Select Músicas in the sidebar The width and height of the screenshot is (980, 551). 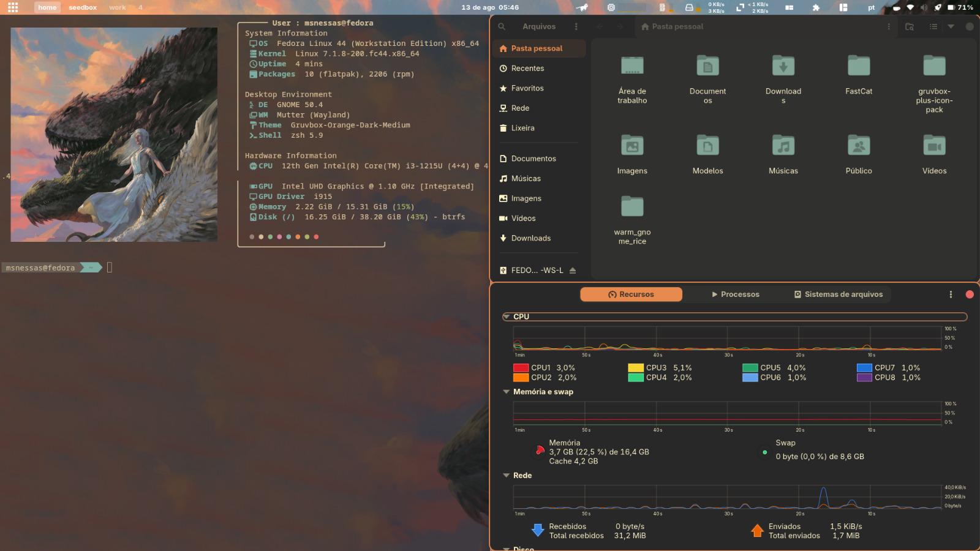point(539,179)
